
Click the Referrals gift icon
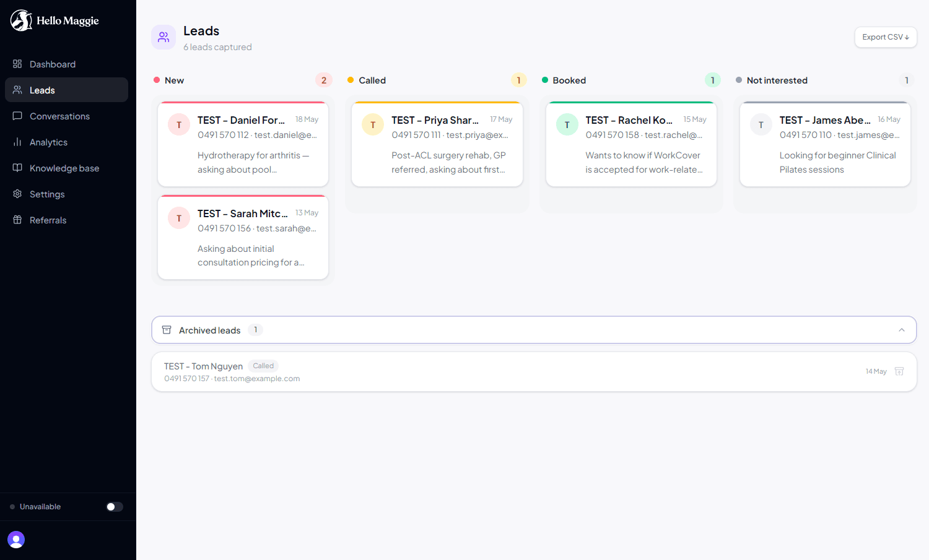[x=17, y=220]
